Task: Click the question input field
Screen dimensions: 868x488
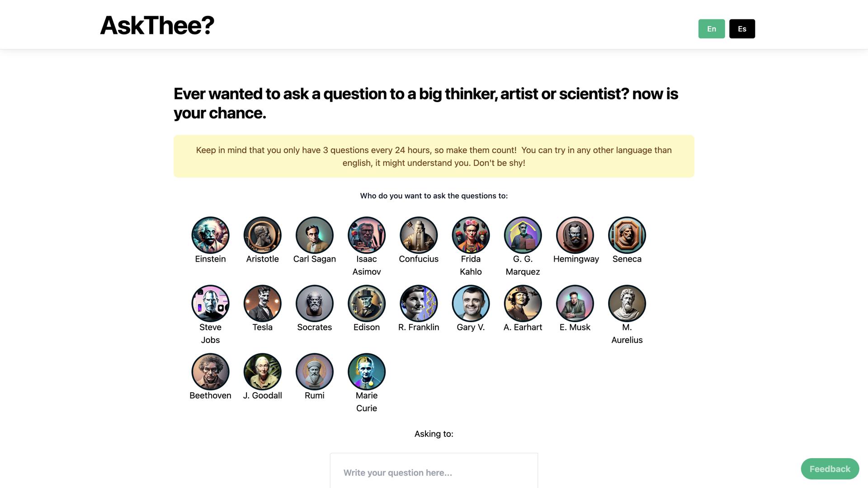Action: tap(434, 472)
